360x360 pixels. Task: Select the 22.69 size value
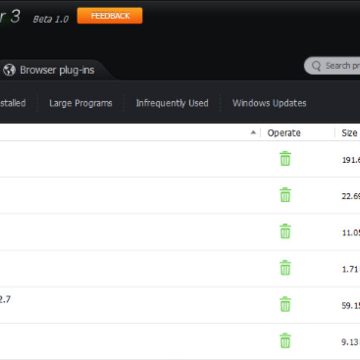351,196
